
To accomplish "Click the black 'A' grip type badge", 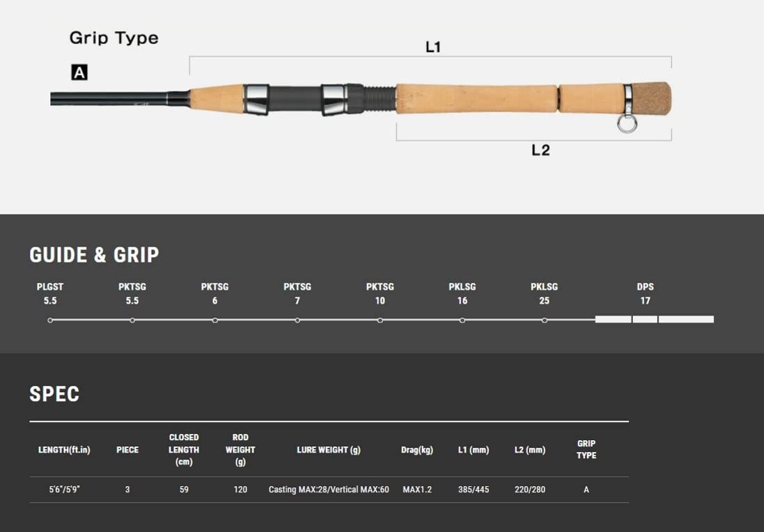I will 79,72.
